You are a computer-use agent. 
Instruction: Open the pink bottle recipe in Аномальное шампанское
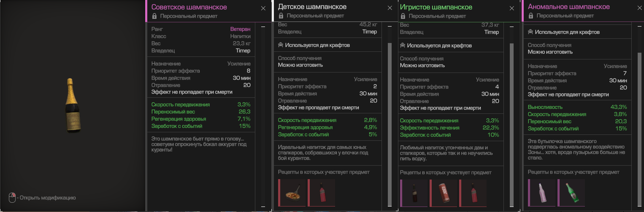(541, 193)
